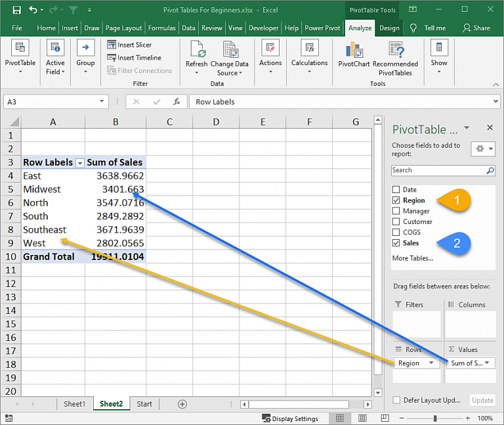Image resolution: width=504 pixels, height=425 pixels.
Task: Open the Row Labels filter dropdown
Action: (x=79, y=163)
